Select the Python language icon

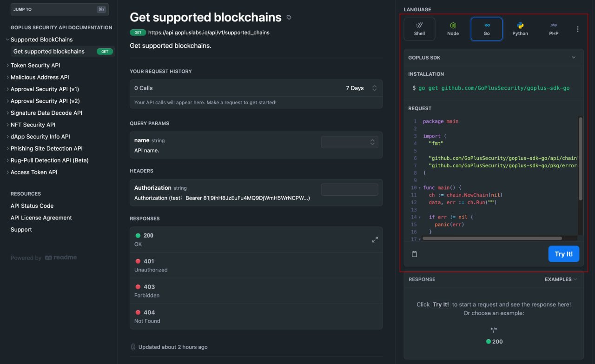(520, 29)
